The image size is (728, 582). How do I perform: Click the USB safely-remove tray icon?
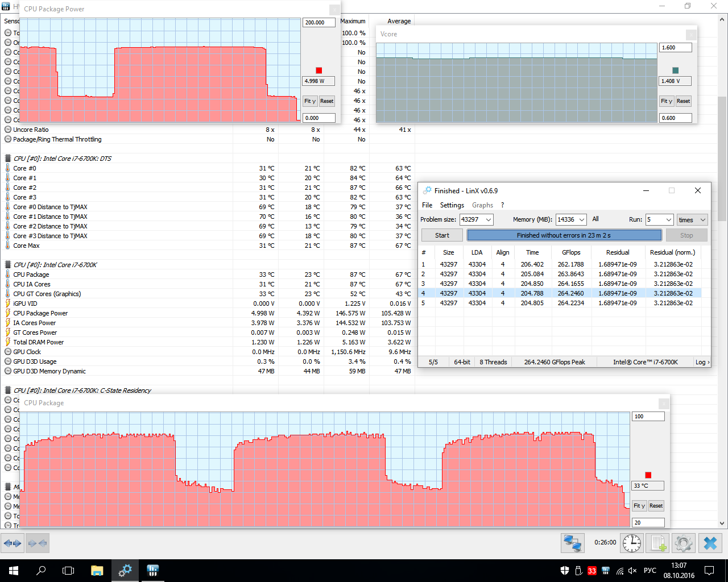pos(578,571)
